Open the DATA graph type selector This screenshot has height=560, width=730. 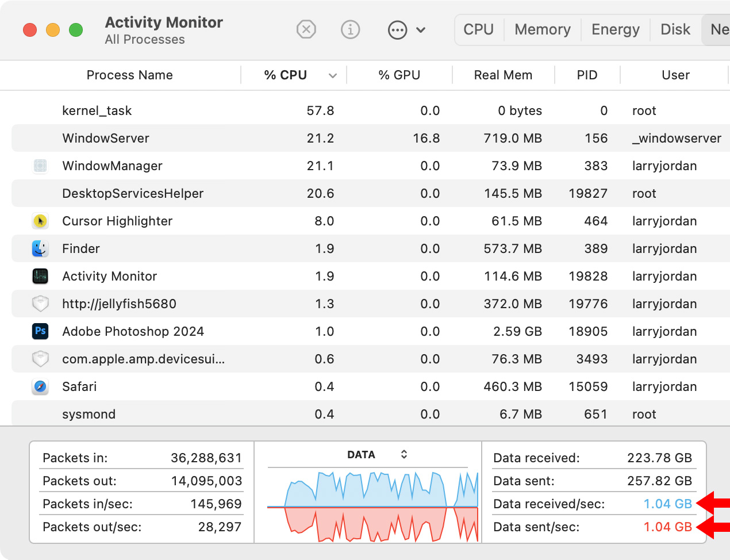click(404, 454)
